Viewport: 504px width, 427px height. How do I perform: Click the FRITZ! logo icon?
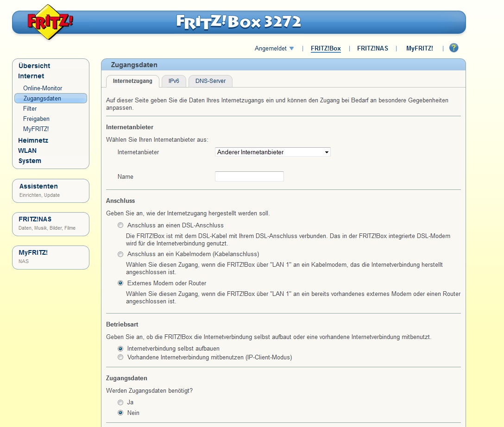click(50, 22)
